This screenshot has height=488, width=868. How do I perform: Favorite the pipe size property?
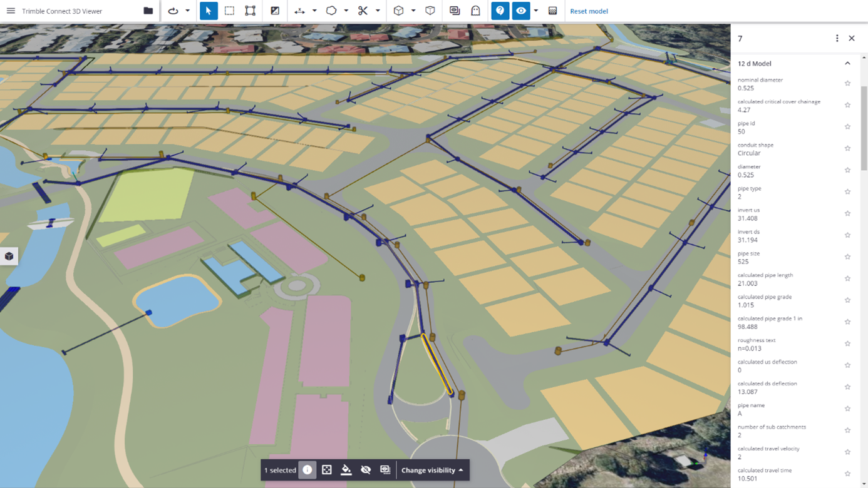click(847, 257)
